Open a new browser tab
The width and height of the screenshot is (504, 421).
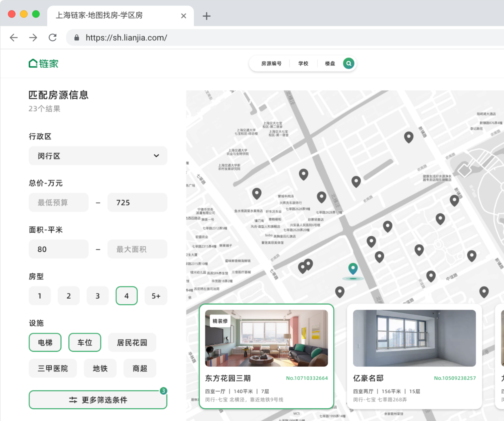pyautogui.click(x=206, y=16)
